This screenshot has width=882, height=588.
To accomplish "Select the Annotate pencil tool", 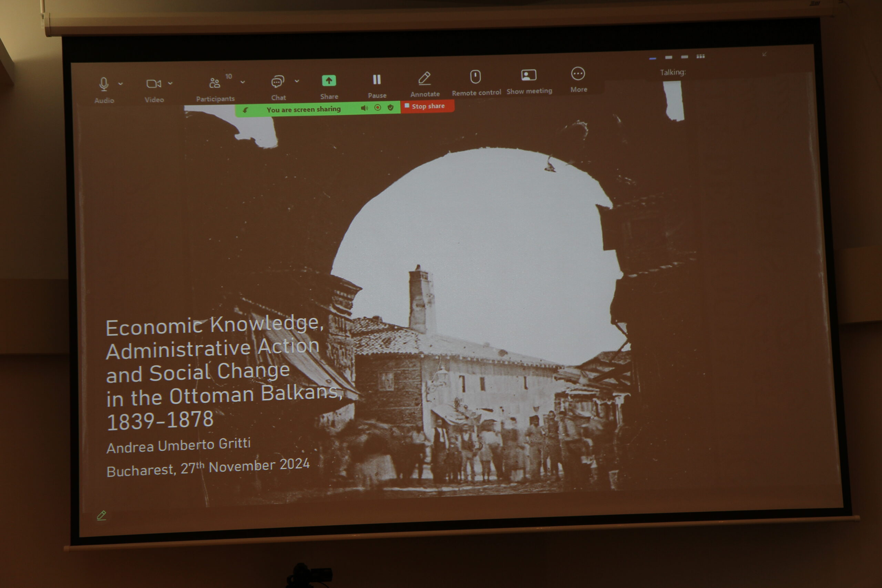I will click(x=424, y=79).
